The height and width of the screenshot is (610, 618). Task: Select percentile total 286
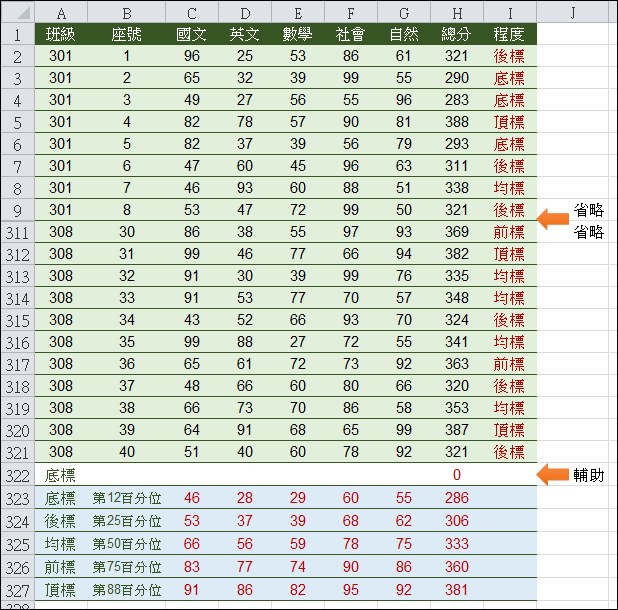[x=457, y=498]
